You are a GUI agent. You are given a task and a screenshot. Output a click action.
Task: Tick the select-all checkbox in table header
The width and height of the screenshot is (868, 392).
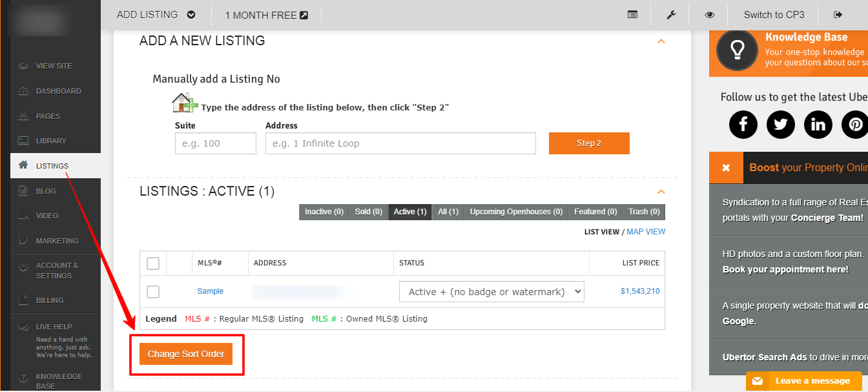pyautogui.click(x=153, y=263)
